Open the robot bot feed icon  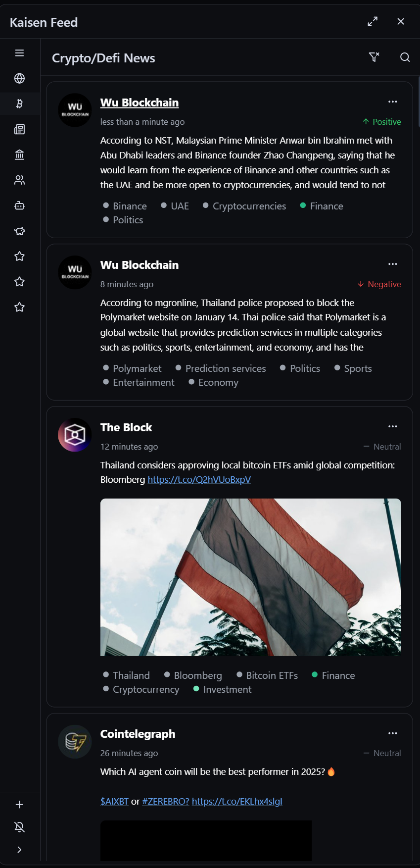tap(19, 205)
